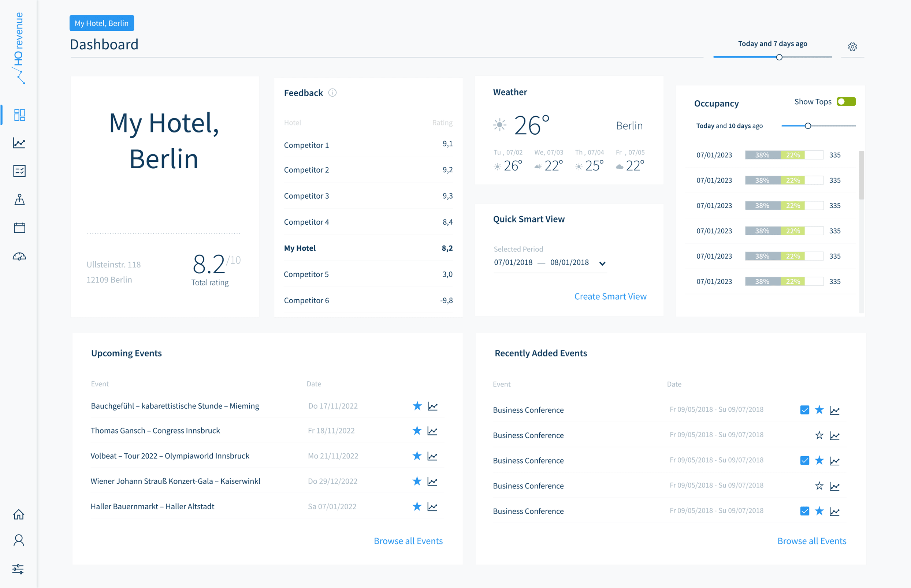Click the speedometer gauge icon in the sidebar
Image resolution: width=911 pixels, height=588 pixels.
click(19, 256)
